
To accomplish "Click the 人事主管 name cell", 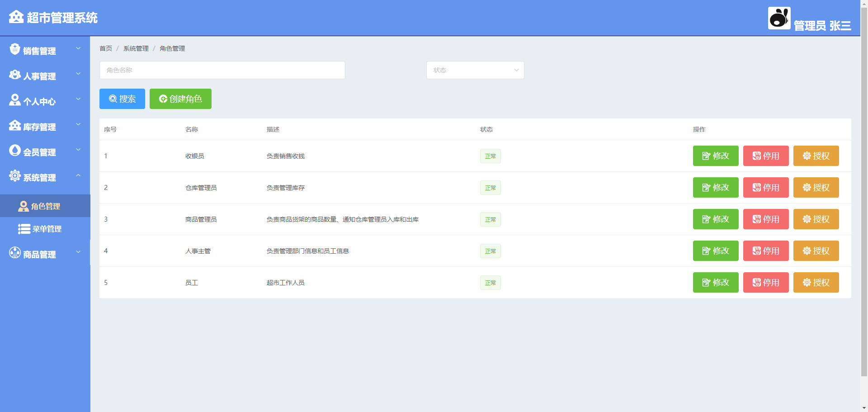I will coord(198,251).
